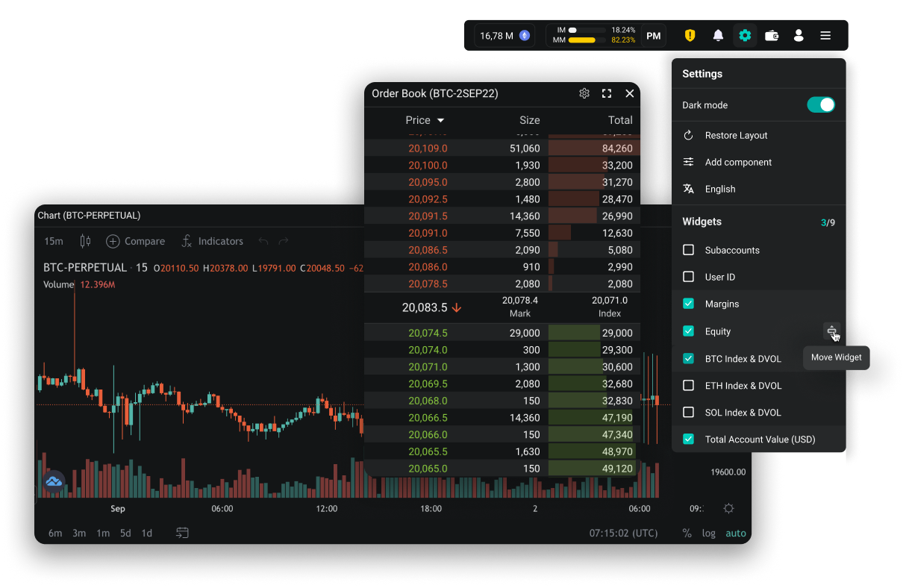Image resolution: width=906 pixels, height=588 pixels.
Task: Click the Total column header
Action: click(x=620, y=120)
